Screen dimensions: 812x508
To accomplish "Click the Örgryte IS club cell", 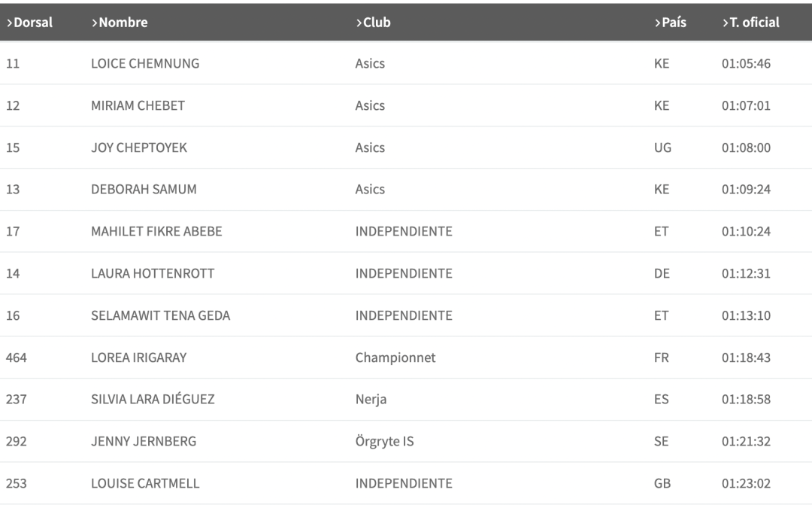I will tap(384, 442).
